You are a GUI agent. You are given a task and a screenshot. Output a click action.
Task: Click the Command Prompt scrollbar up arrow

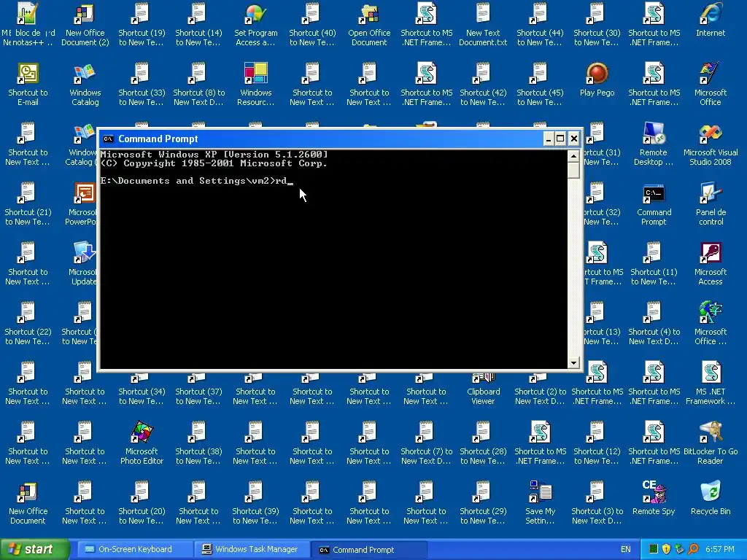point(573,156)
